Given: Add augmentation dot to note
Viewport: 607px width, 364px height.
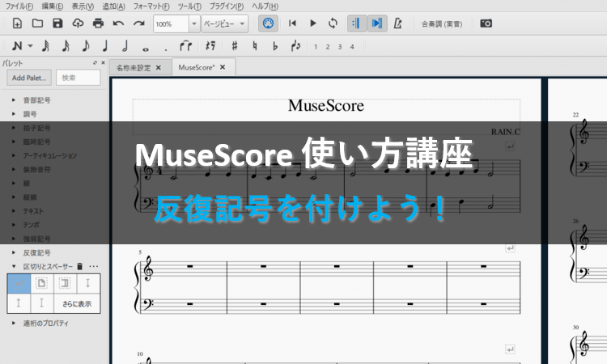Looking at the screenshot, I should pyautogui.click(x=166, y=49).
